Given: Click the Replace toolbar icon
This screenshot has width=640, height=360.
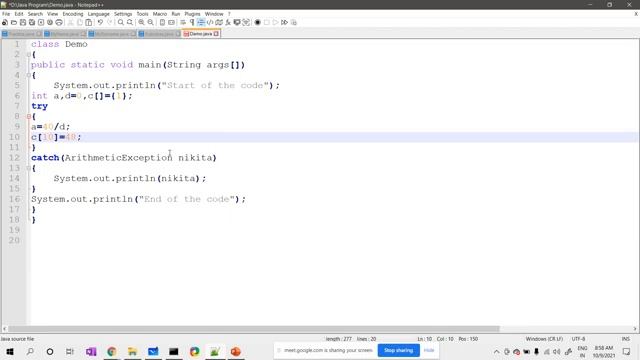Looking at the screenshot, I should pos(130,22).
